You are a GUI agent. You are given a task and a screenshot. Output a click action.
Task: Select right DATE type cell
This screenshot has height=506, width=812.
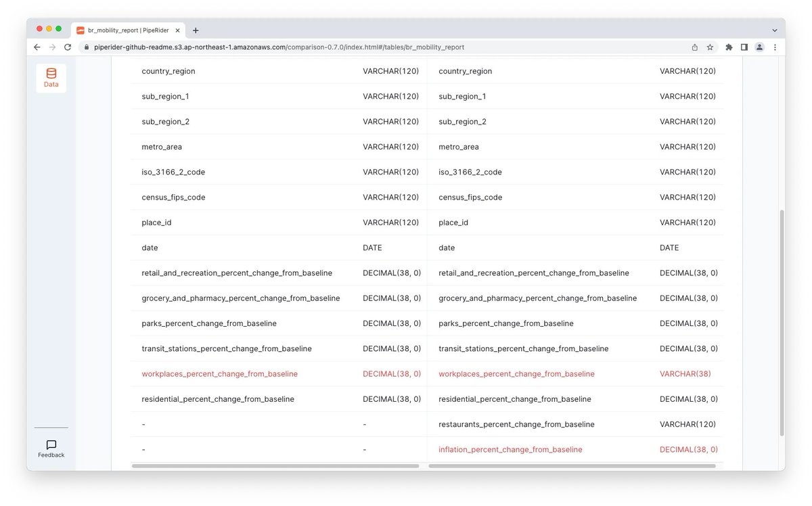[669, 248]
